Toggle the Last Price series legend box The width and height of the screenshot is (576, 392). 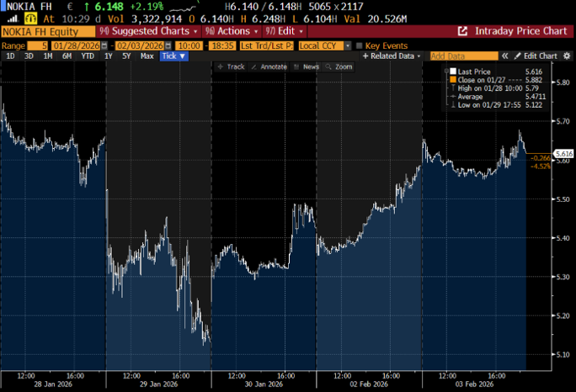[x=452, y=72]
